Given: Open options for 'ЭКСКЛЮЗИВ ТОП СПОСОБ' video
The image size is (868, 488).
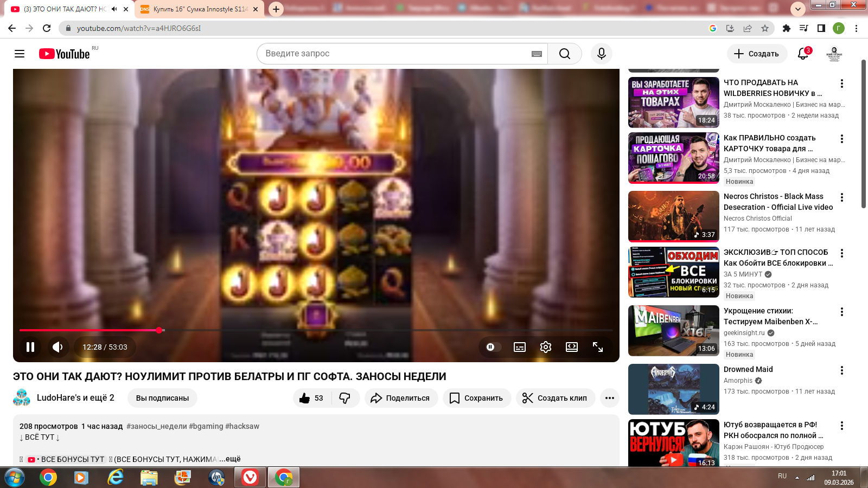Looking at the screenshot, I should click(x=842, y=253).
